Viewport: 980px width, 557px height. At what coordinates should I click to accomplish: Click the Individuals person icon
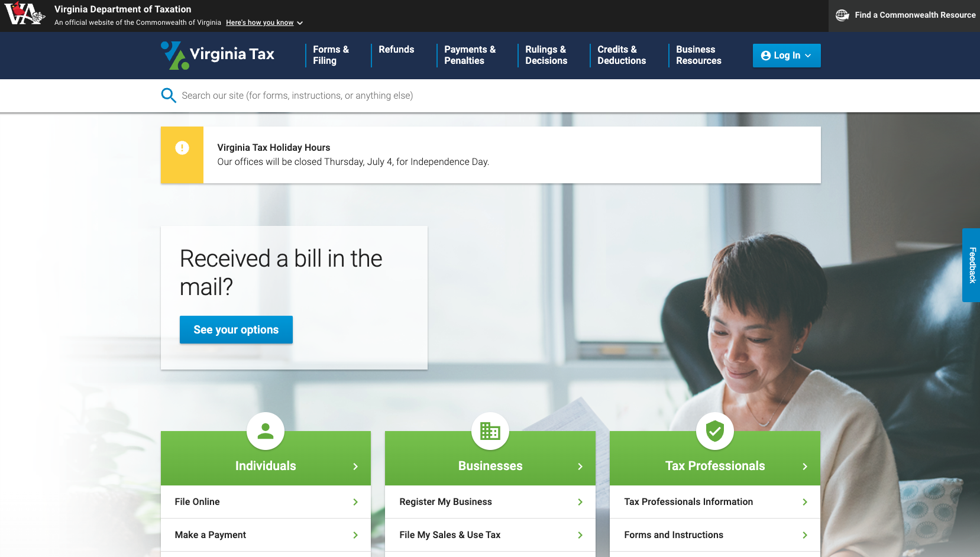pyautogui.click(x=266, y=431)
